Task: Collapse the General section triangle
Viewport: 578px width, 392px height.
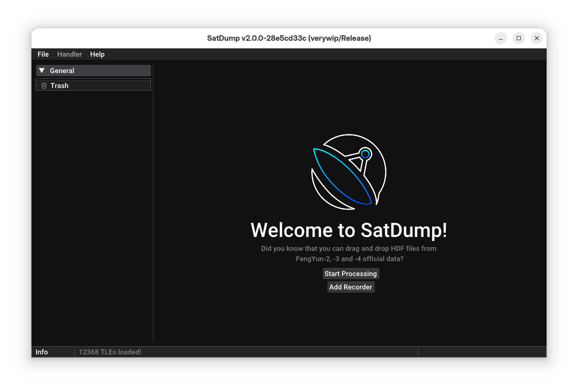Action: (x=42, y=71)
